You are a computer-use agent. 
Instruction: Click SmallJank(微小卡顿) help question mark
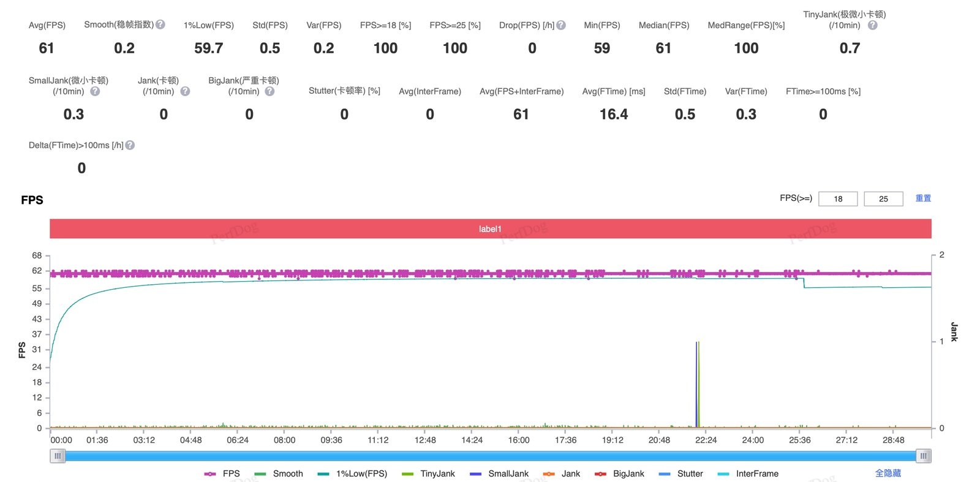[x=95, y=91]
